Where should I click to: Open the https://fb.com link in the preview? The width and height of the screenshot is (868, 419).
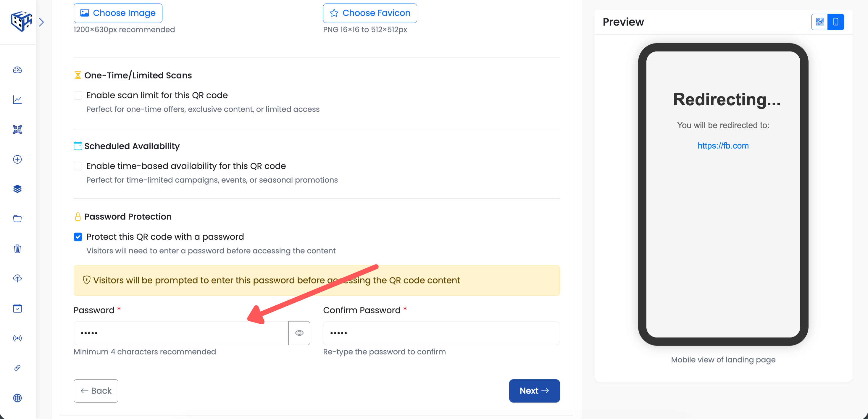point(723,146)
